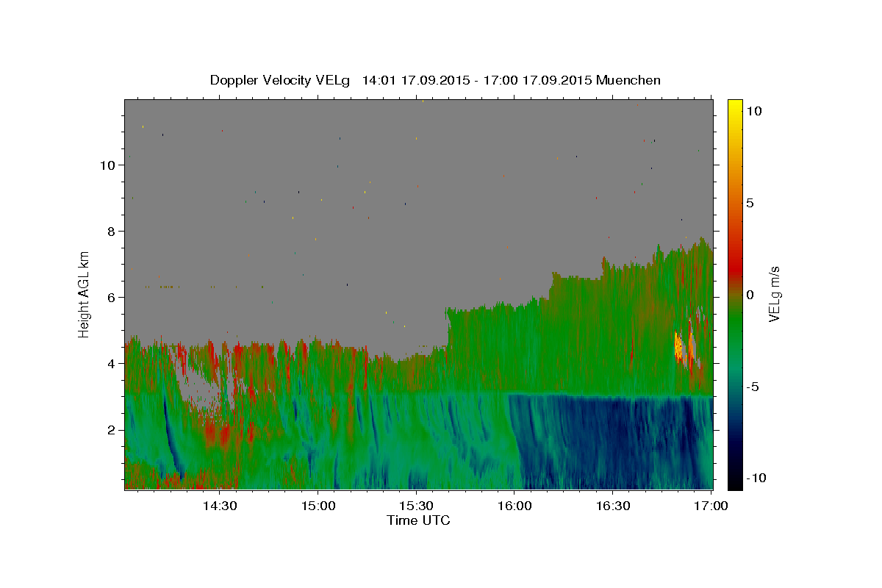Screen dimensions: 882x588
Task: Click the colorbar label '0'
Action: tap(750, 295)
